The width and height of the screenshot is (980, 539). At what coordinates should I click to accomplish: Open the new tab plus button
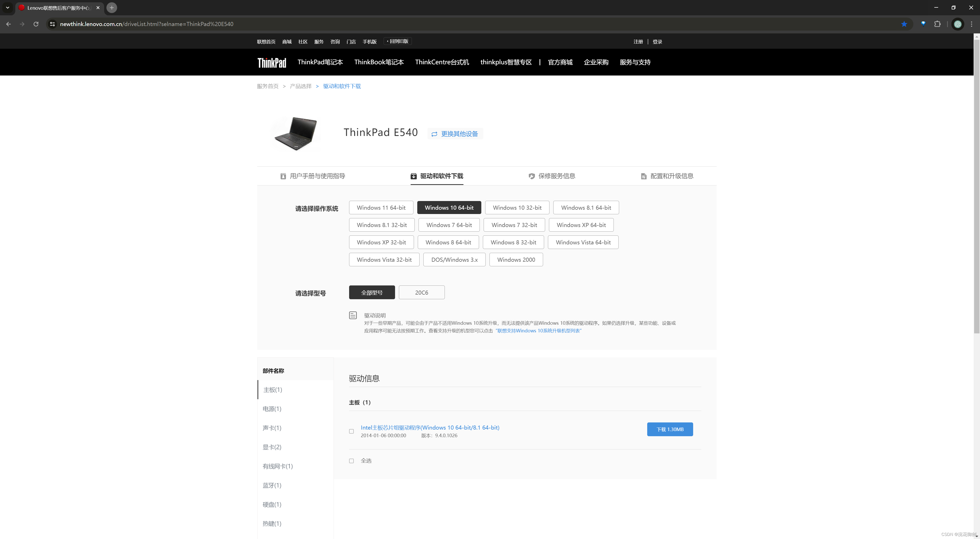click(112, 8)
